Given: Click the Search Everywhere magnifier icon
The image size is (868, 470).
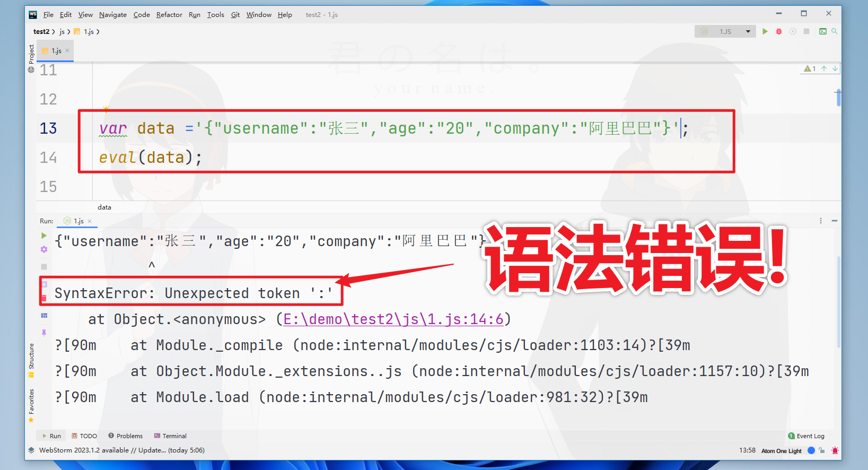Looking at the screenshot, I should 834,31.
